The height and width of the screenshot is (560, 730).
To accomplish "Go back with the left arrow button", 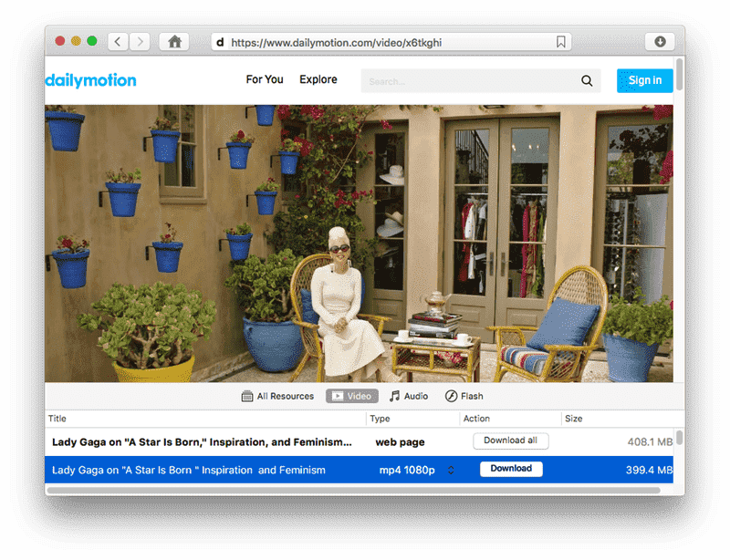I will coord(119,42).
